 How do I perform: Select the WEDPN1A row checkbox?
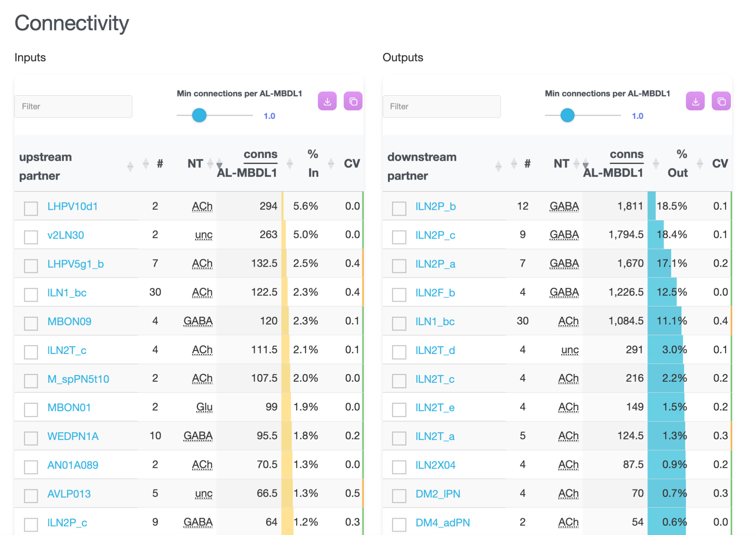[x=31, y=439]
